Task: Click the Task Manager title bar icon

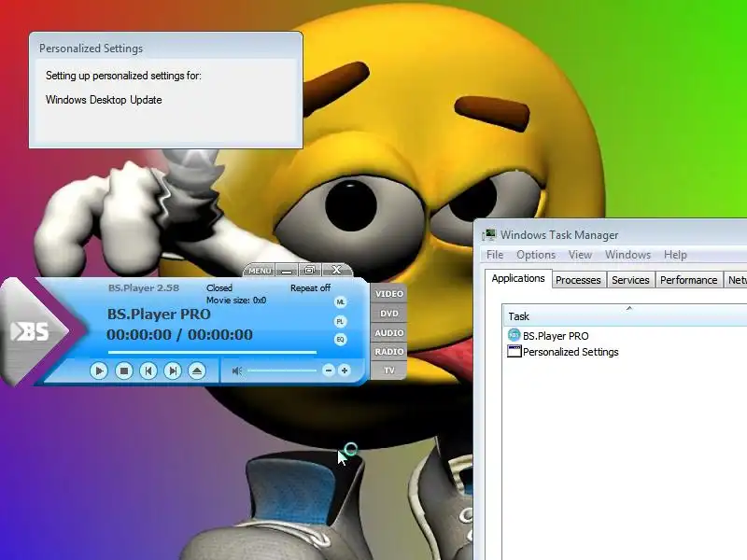Action: (488, 235)
